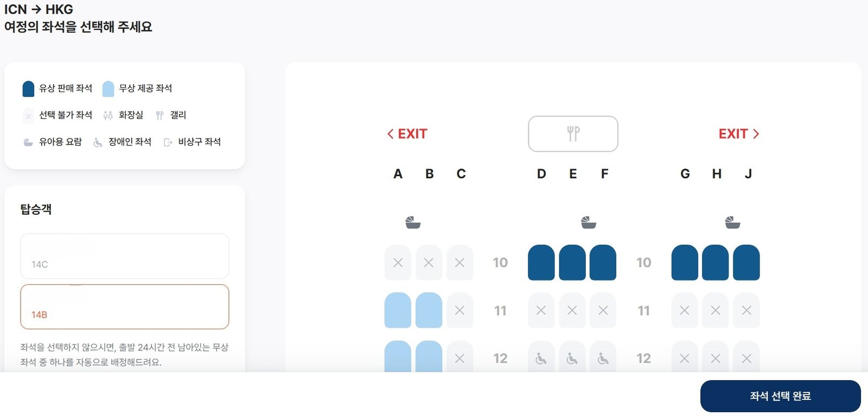The width and height of the screenshot is (868, 416).
Task: Click the right EXIT chevron marker
Action: (x=738, y=134)
